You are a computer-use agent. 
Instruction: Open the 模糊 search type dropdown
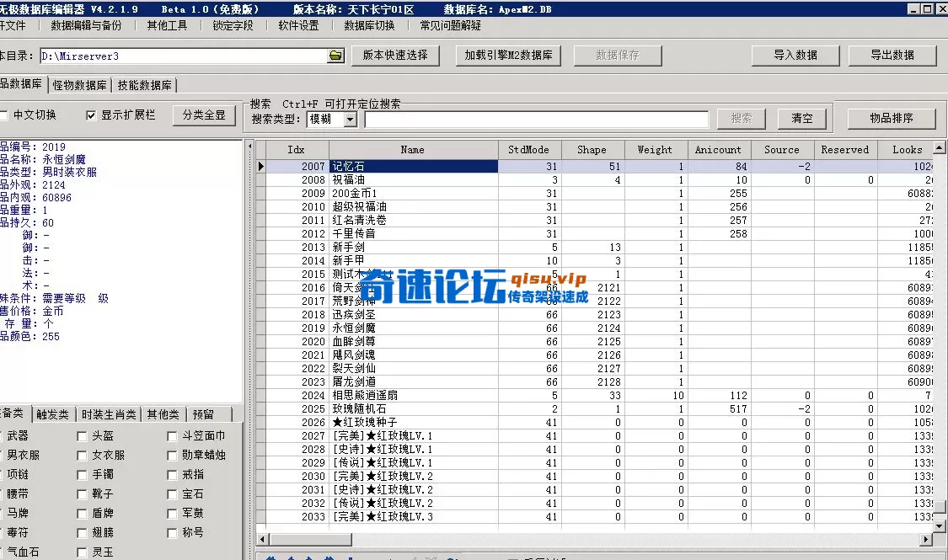(348, 119)
